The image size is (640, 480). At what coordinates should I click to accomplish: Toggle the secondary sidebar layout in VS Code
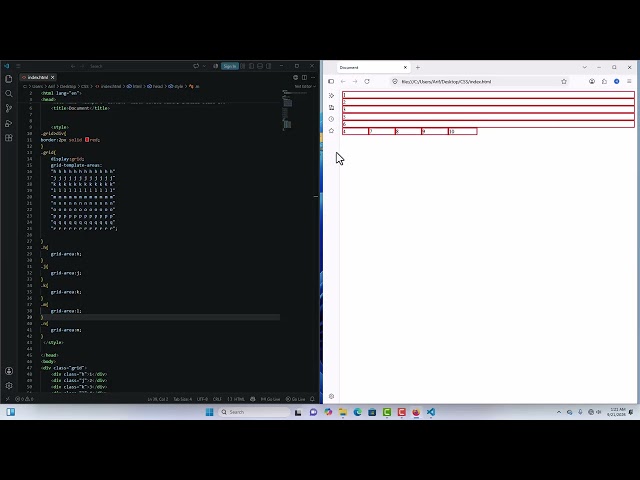(x=269, y=66)
